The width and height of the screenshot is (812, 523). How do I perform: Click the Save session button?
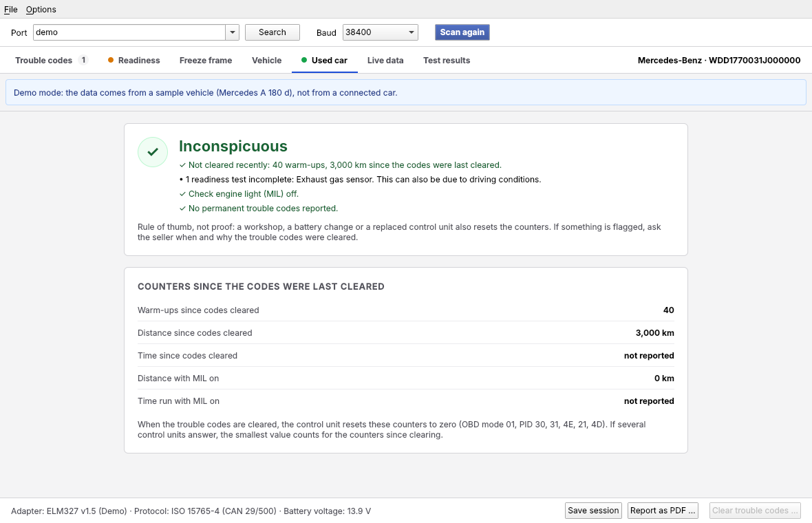(x=593, y=511)
